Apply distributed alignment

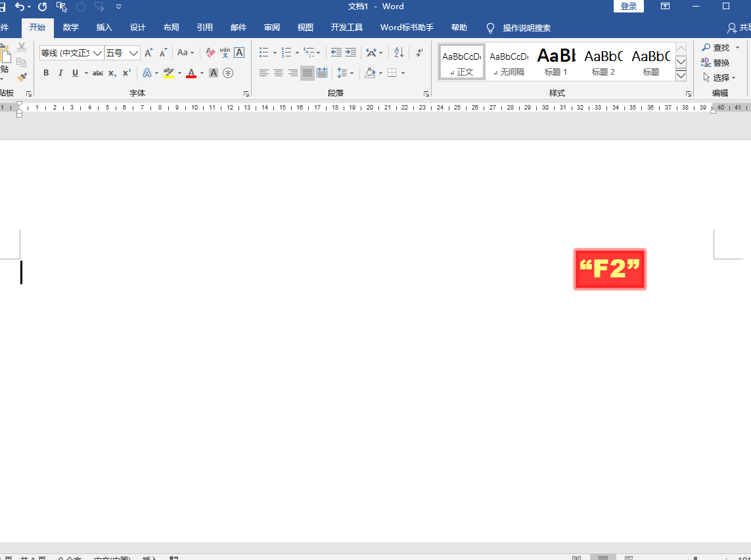click(x=322, y=73)
